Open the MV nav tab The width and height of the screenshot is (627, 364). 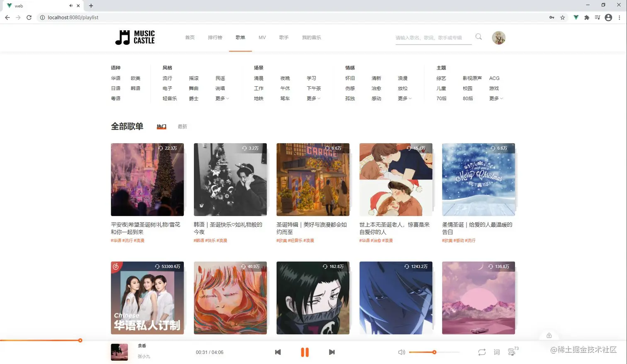pos(262,37)
